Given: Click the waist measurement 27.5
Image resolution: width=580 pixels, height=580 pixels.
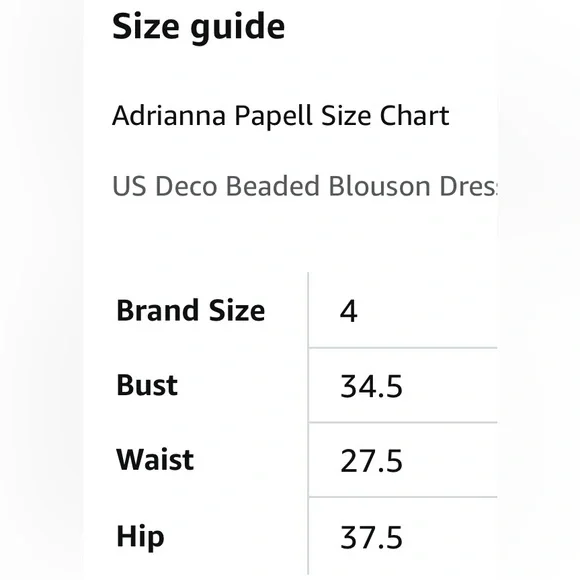Looking at the screenshot, I should click(371, 461).
